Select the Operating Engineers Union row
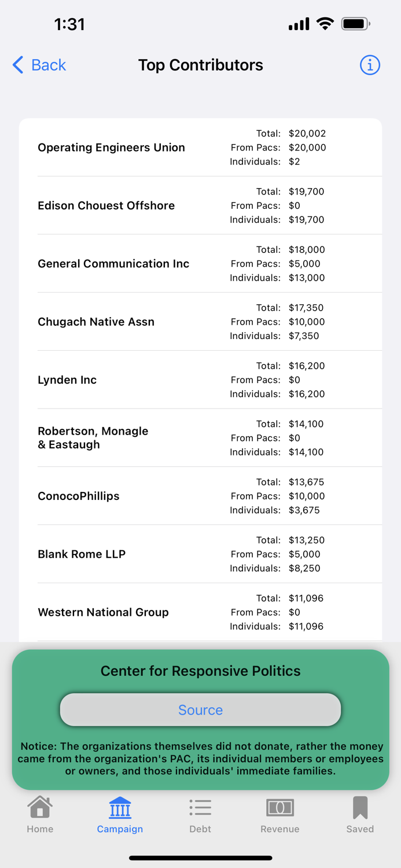The width and height of the screenshot is (401, 868). click(x=111, y=148)
